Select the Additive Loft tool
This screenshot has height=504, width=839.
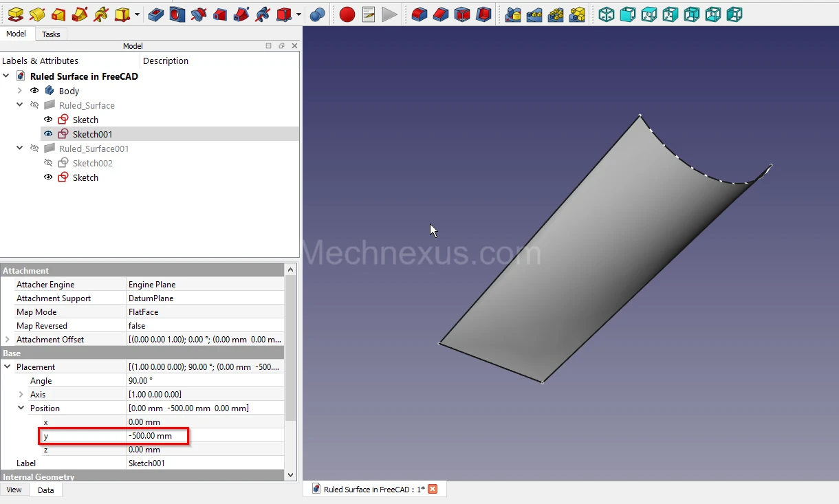pyautogui.click(x=58, y=14)
